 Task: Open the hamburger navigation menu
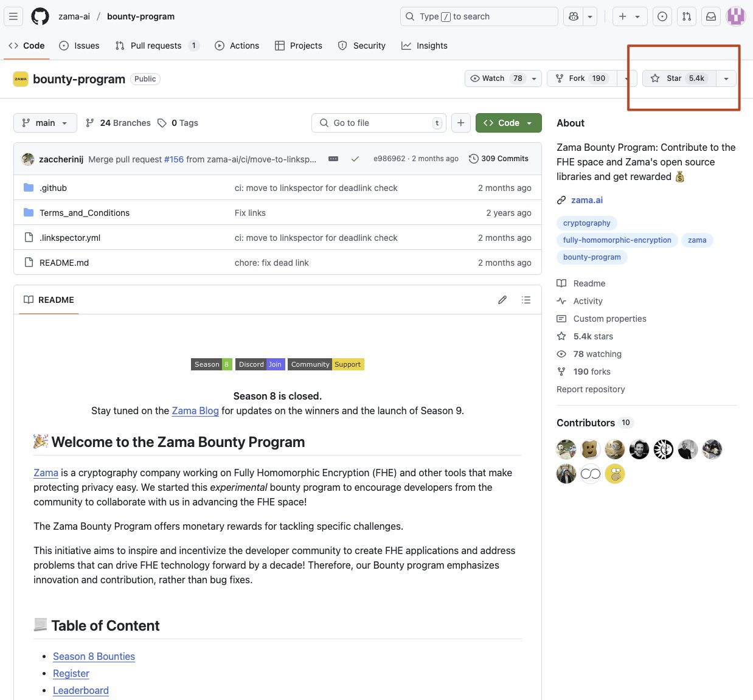coord(13,16)
